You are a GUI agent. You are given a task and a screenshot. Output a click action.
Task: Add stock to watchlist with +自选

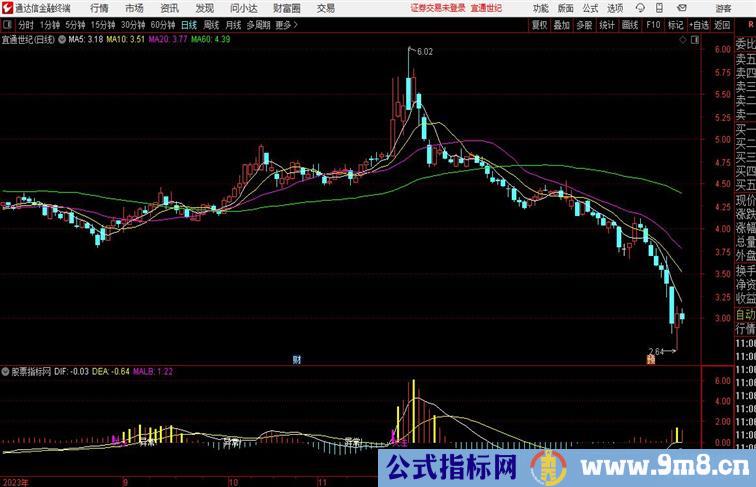699,25
